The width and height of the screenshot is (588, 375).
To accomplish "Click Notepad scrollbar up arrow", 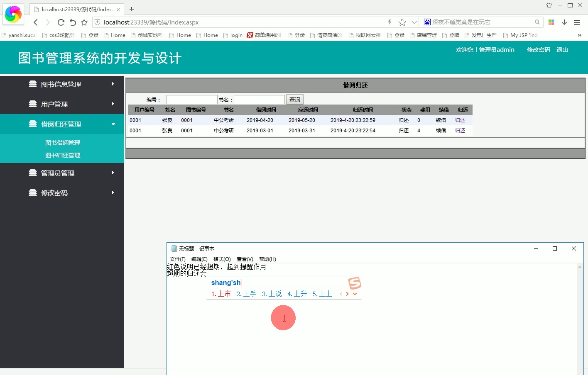I will (580, 268).
